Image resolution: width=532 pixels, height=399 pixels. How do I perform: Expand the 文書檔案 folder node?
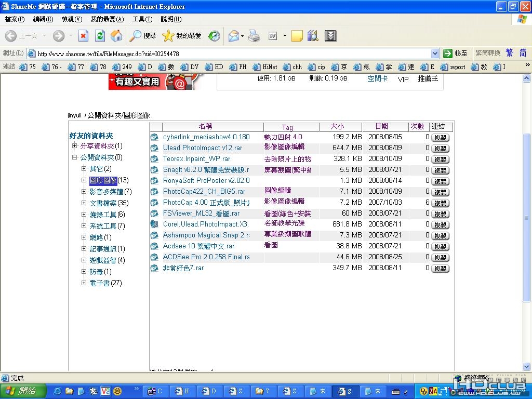coord(84,203)
